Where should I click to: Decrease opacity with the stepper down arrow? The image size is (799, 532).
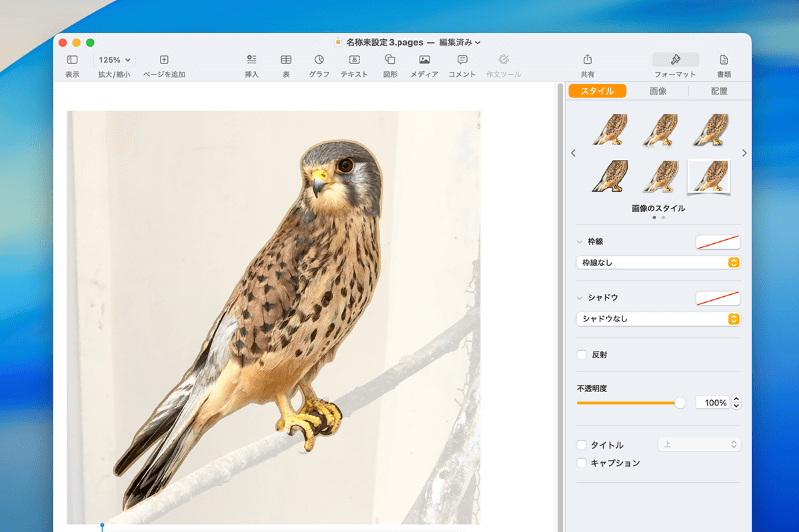tap(736, 406)
